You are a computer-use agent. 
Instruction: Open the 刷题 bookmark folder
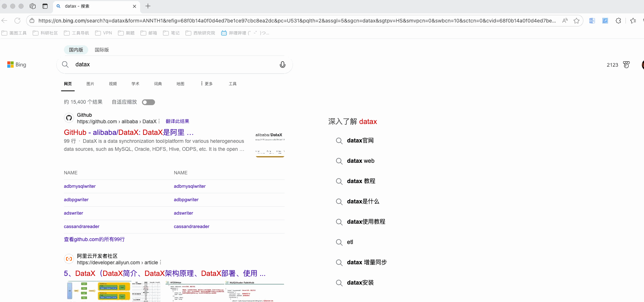(126, 33)
